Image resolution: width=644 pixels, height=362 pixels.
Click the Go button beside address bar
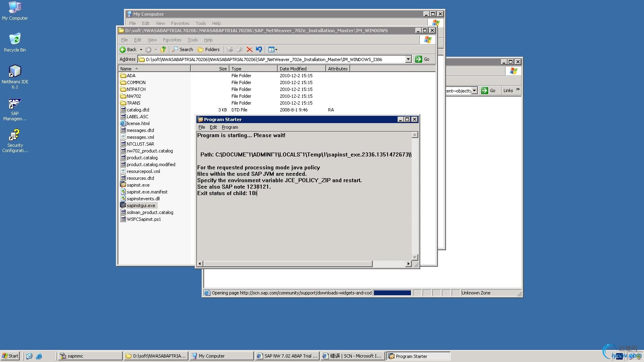coord(422,59)
